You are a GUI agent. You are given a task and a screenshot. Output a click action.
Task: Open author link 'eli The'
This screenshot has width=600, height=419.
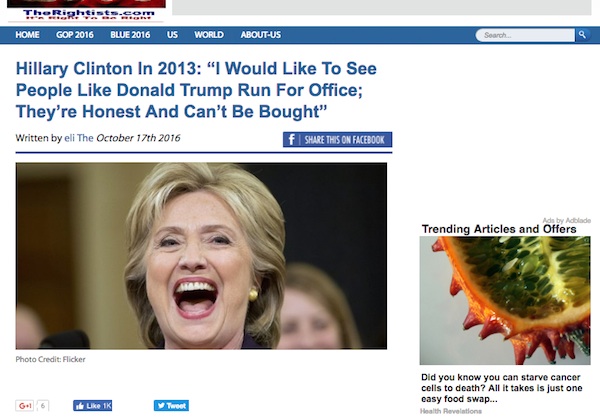(x=79, y=138)
